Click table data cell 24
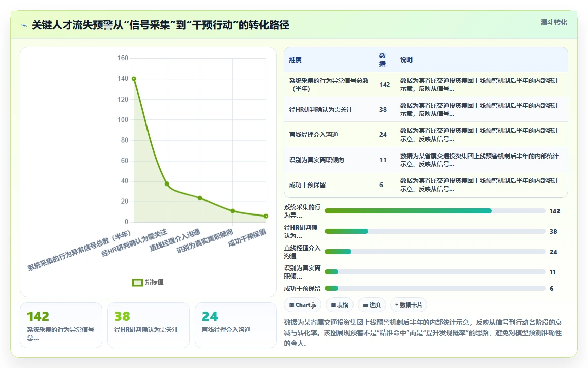Viewport: 588px width, 368px height. point(383,135)
